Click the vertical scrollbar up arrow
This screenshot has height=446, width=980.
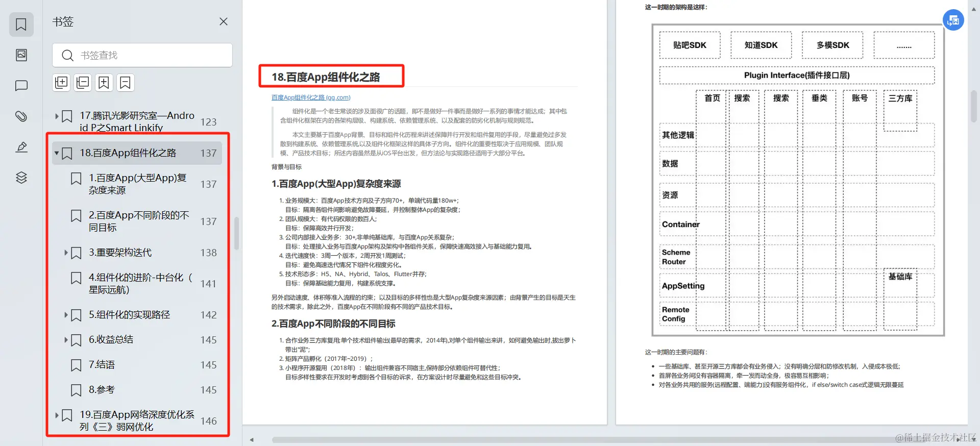coord(974,9)
